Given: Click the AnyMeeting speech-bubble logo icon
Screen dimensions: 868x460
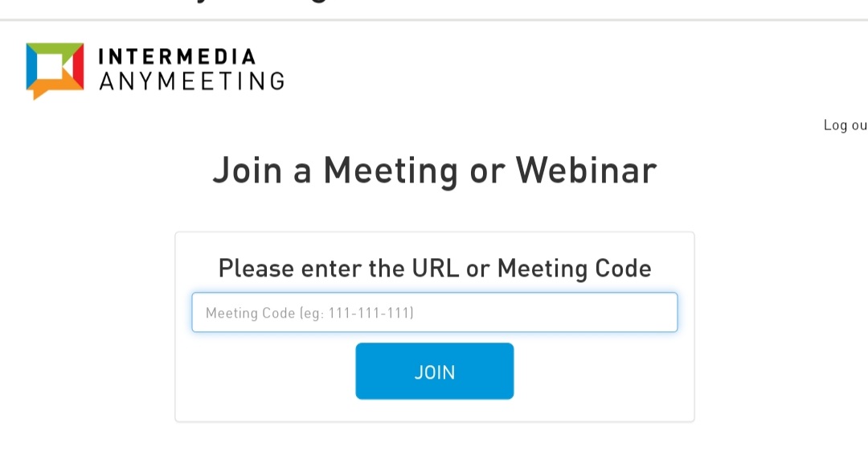Looking at the screenshot, I should click(55, 69).
